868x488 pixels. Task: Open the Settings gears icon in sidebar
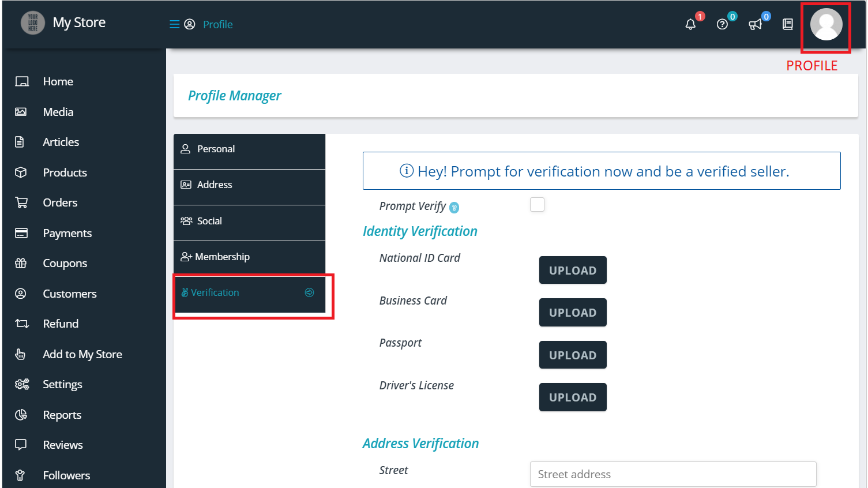pyautogui.click(x=21, y=384)
